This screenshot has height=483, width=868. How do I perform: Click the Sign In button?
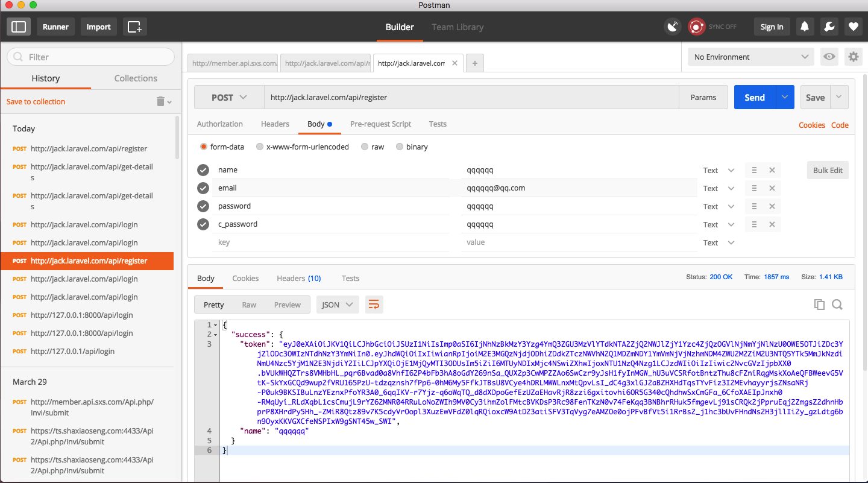772,27
